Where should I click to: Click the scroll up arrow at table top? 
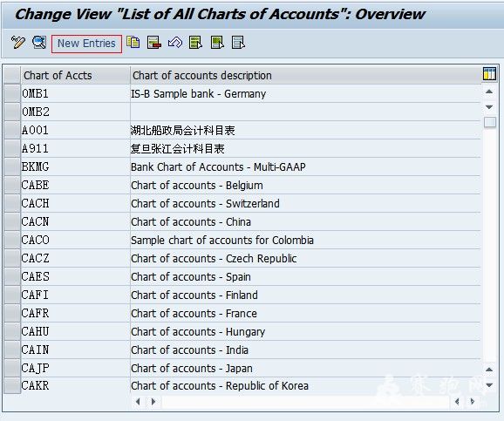coord(489,92)
